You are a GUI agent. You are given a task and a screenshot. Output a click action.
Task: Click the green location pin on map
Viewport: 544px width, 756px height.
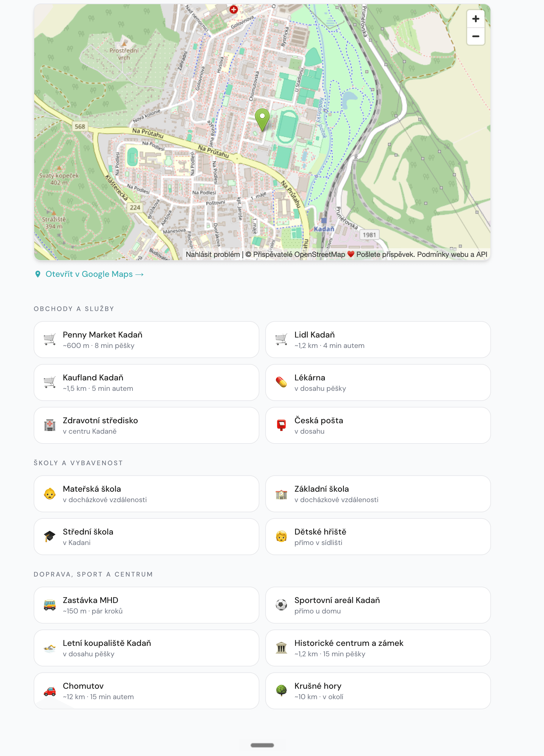[x=262, y=120]
